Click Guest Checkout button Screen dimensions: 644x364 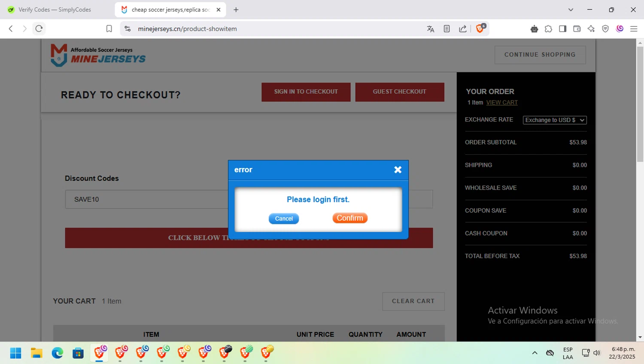(x=399, y=92)
